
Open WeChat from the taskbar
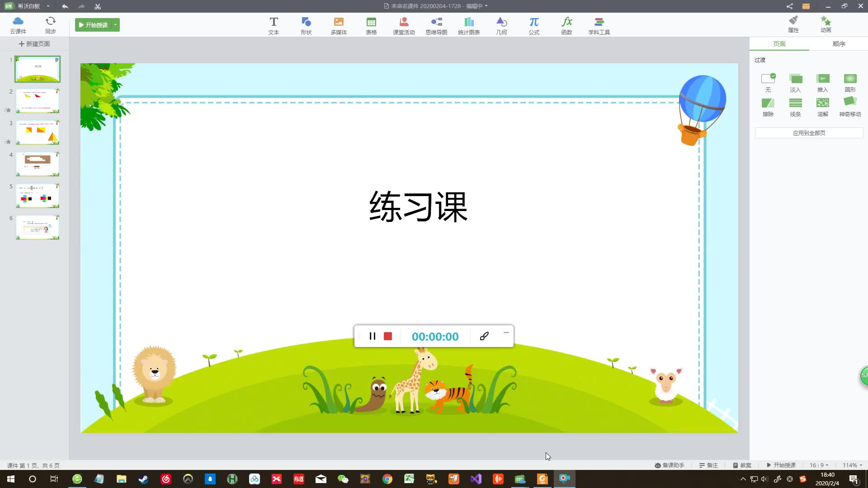coord(343,479)
